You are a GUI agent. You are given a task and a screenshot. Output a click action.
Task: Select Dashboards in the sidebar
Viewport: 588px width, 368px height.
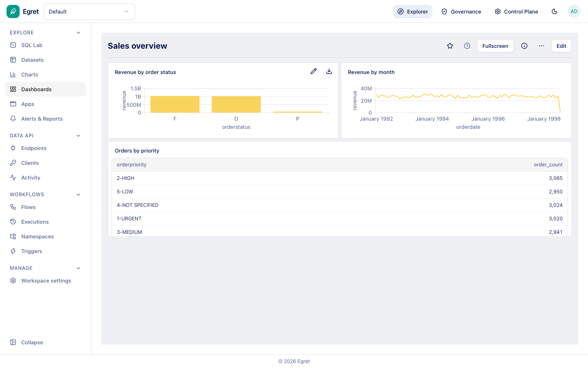tap(45, 89)
